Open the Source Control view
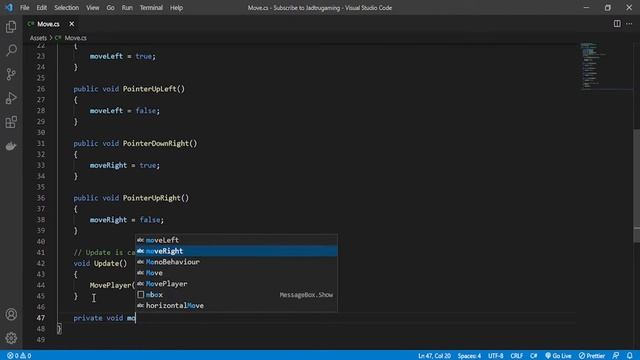 [x=11, y=74]
